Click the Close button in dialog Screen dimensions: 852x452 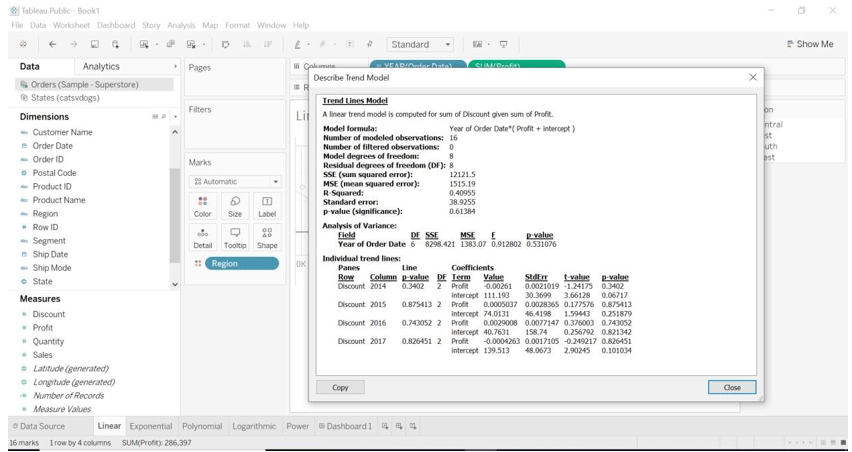[x=731, y=387]
